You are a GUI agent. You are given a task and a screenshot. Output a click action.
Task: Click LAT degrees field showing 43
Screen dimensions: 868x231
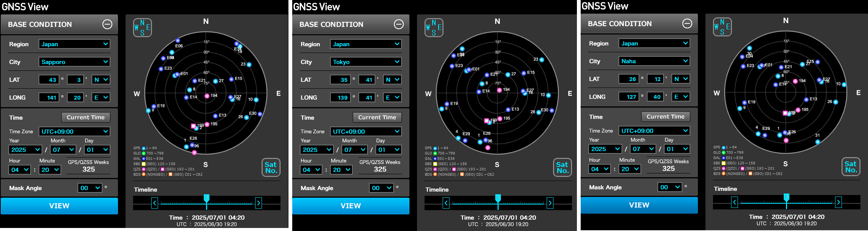(x=49, y=80)
